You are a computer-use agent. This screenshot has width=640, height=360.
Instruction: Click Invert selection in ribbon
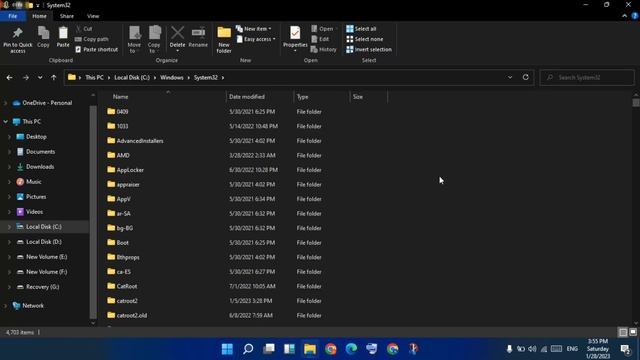(x=369, y=49)
